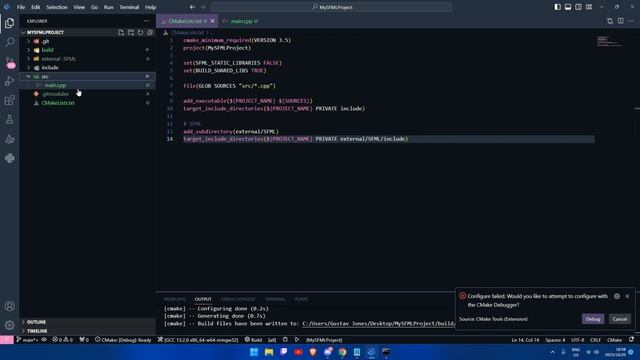Switch to the main.cpp editor tab

point(241,21)
